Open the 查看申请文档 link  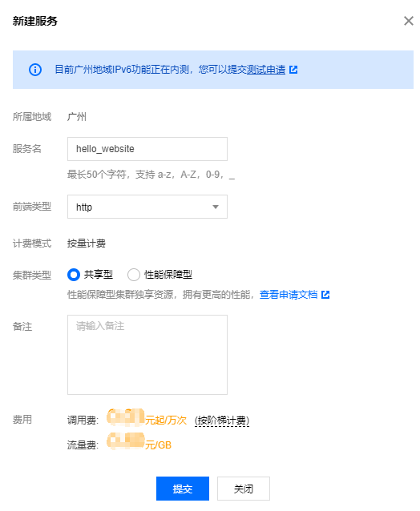[289, 295]
